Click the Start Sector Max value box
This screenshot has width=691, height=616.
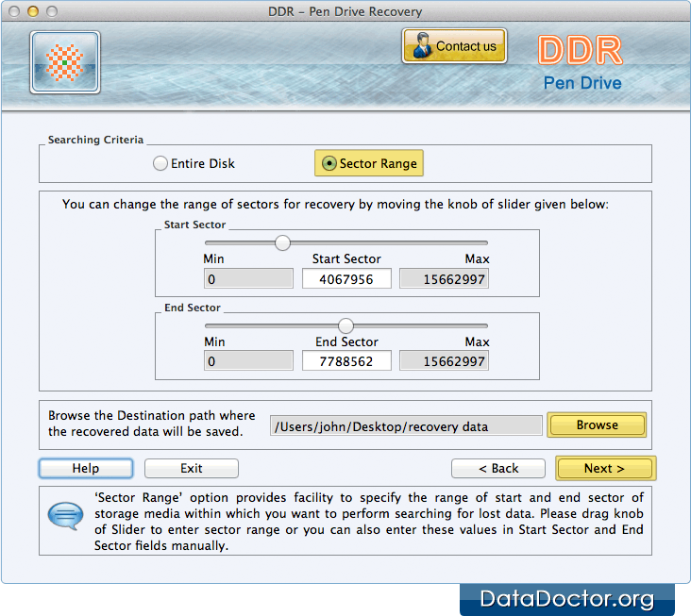[x=444, y=279]
